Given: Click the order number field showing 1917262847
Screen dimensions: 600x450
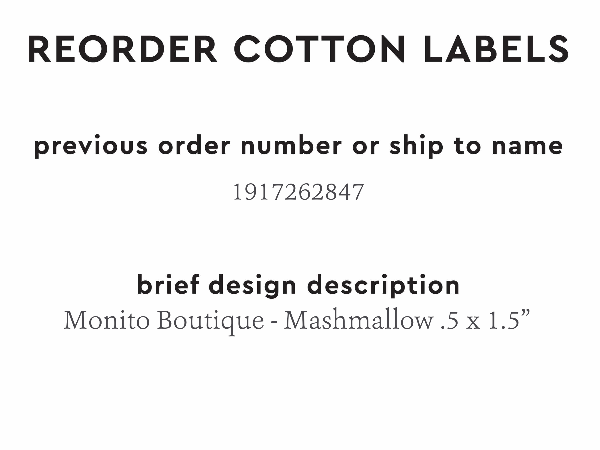Looking at the screenshot, I should tap(298, 192).
